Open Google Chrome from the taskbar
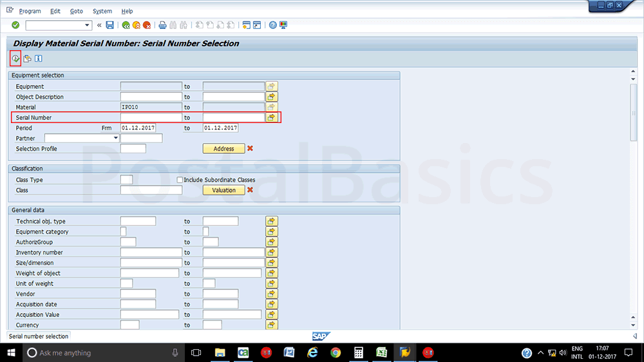Image resolution: width=644 pixels, height=362 pixels. click(x=336, y=352)
